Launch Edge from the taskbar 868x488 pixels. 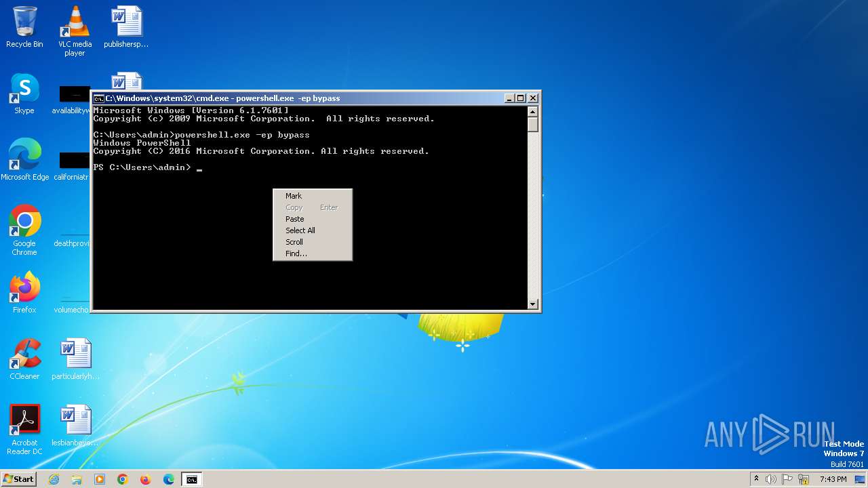tap(169, 479)
